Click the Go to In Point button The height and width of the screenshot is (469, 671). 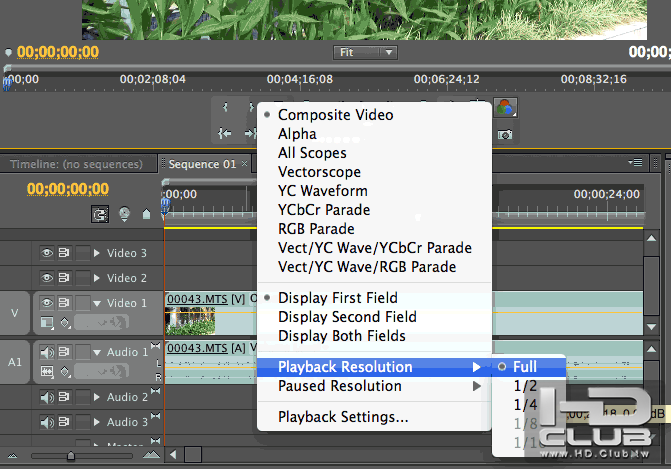225,133
